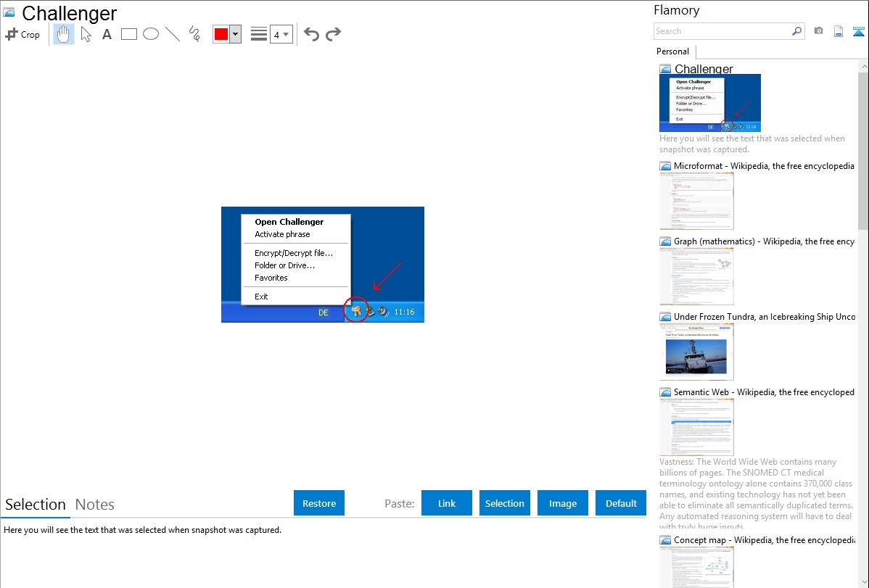Redo the last undone action

(333, 34)
